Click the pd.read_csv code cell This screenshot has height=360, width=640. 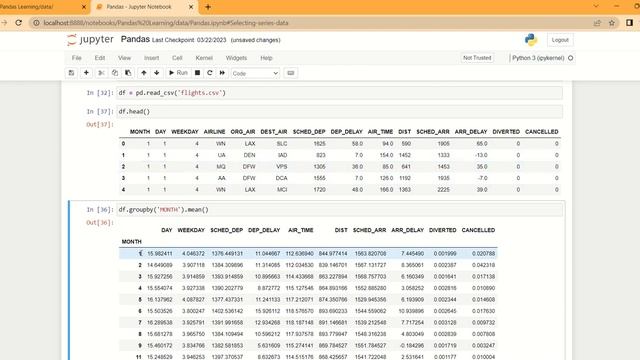[x=339, y=93]
